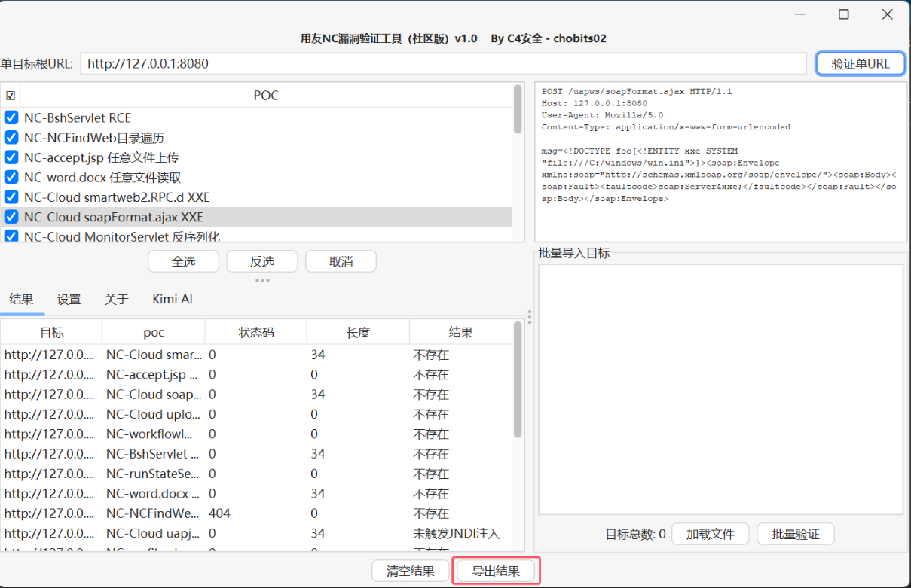Click the POC list header title
This screenshot has width=911, height=588.
coord(266,96)
